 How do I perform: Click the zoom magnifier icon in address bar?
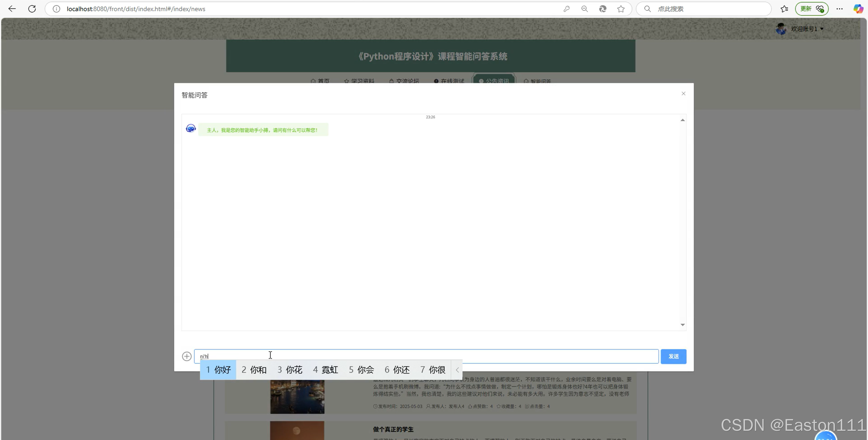tap(585, 9)
